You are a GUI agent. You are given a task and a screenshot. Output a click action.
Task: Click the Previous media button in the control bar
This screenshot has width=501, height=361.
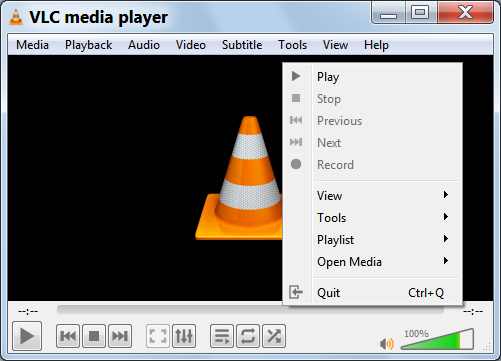pos(68,336)
